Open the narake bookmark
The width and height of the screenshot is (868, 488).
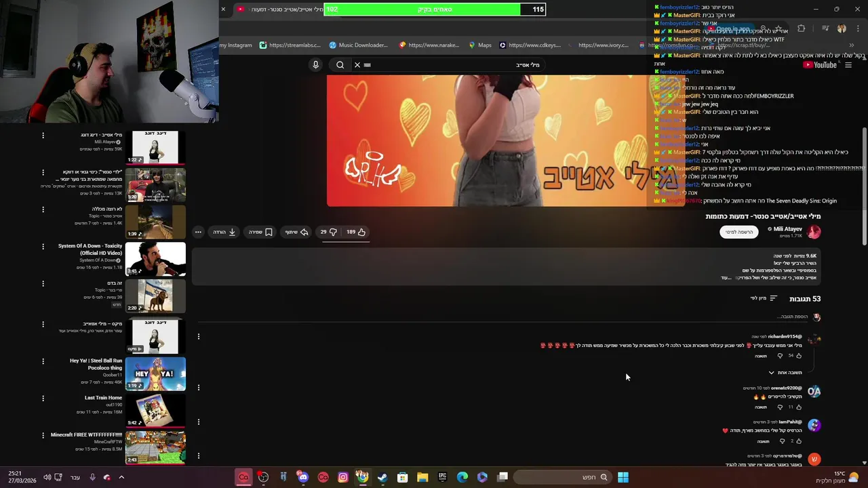(429, 45)
